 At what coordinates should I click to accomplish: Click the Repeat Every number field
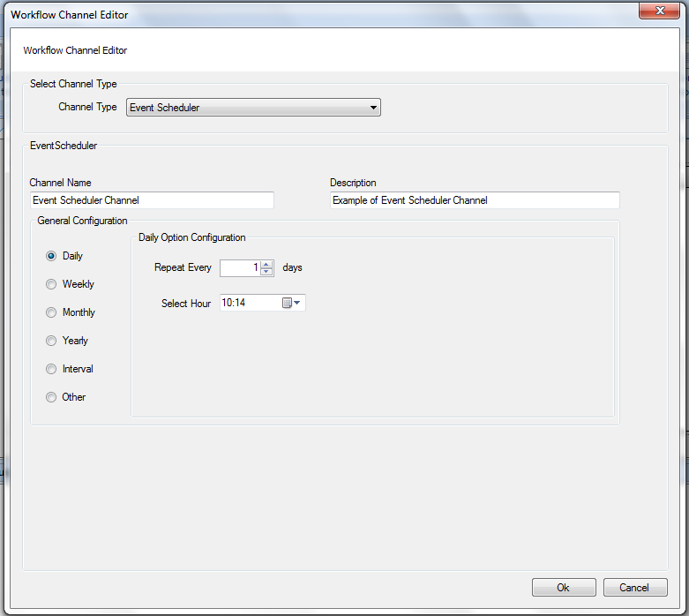click(x=240, y=267)
